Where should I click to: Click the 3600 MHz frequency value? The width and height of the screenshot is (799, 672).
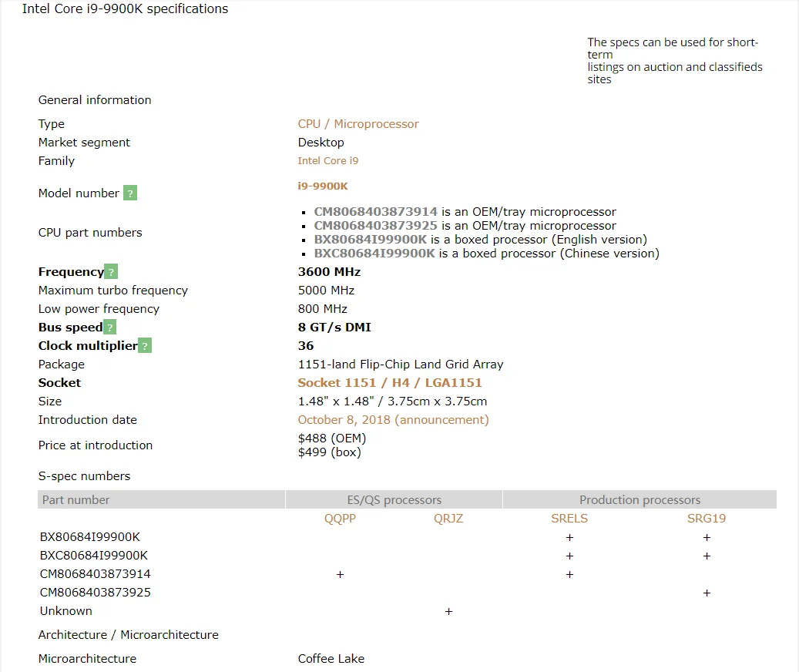click(x=329, y=271)
